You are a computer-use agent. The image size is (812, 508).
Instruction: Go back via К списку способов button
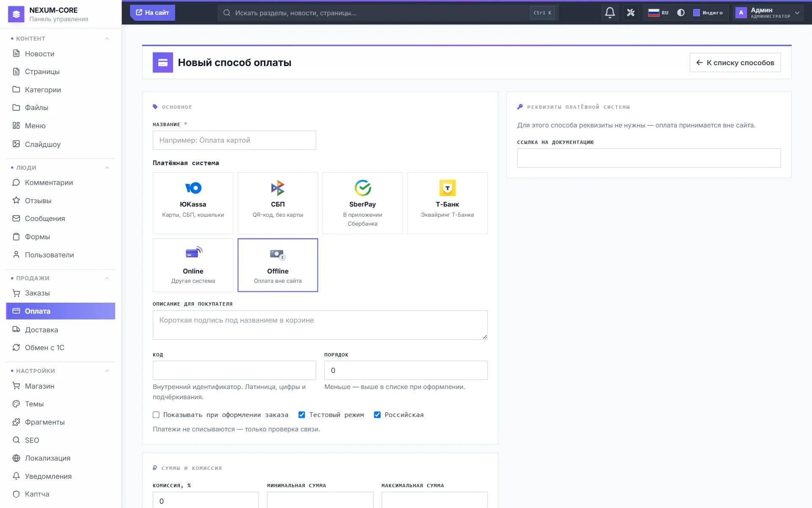pos(735,63)
